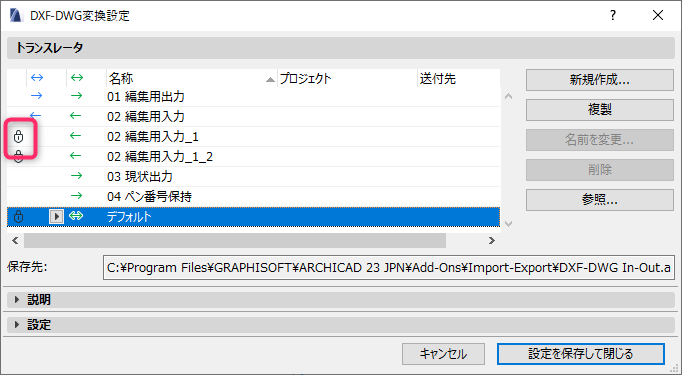This screenshot has height=375, width=682.
Task: Click 設定を保存して閉じる button
Action: click(x=581, y=354)
